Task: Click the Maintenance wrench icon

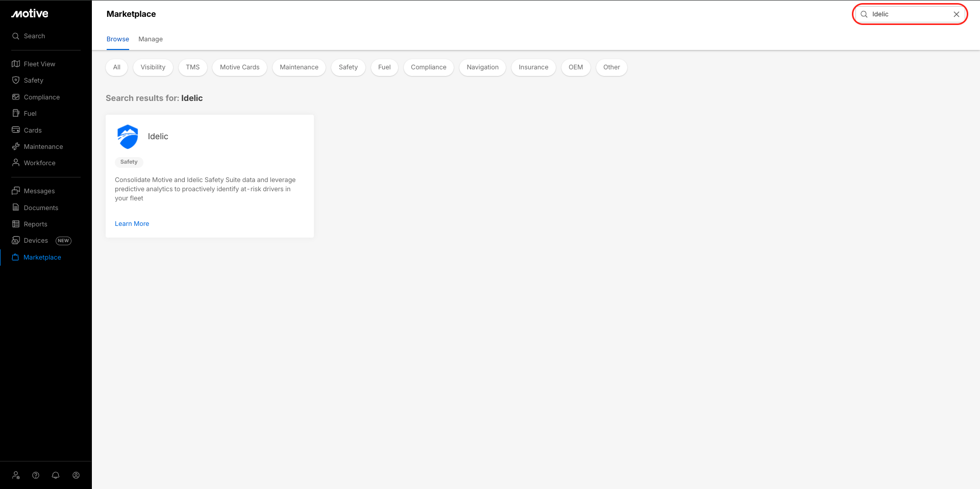Action: pos(16,146)
